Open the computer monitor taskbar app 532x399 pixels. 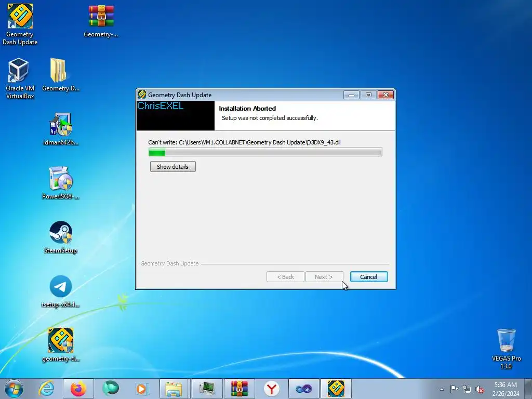pos(207,389)
